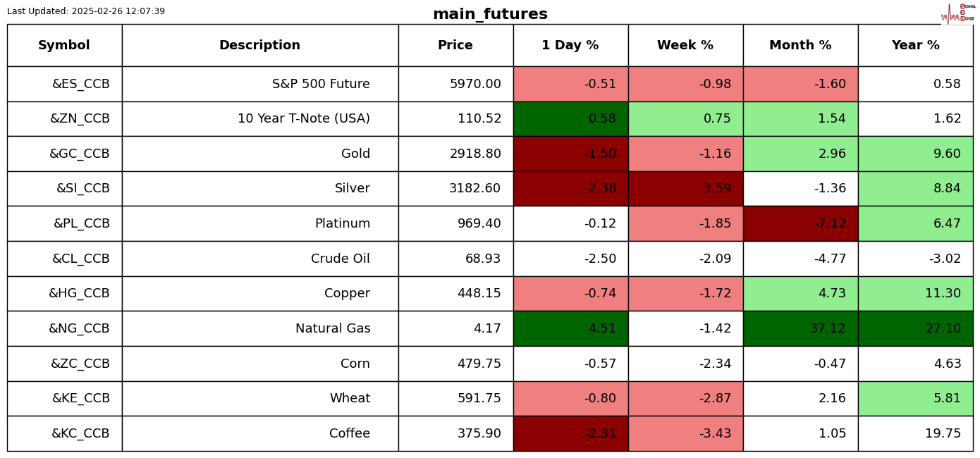Select Copper light green 11.30 cell
980x458 pixels.
[x=915, y=294]
